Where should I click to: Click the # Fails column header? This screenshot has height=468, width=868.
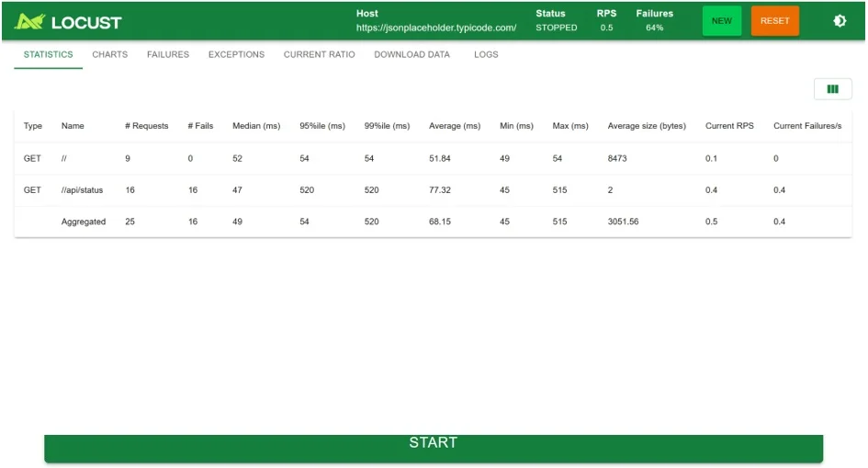click(200, 126)
